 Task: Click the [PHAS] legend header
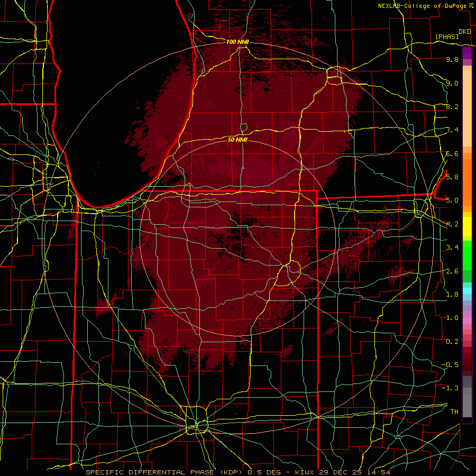[x=447, y=37]
